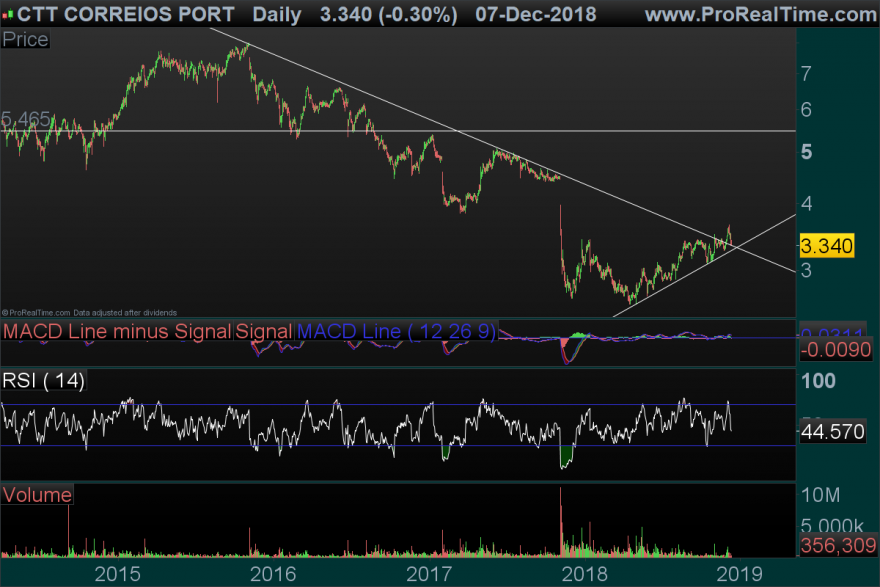Open the www.ProRealTime.com link
This screenshot has width=880, height=587.
pyautogui.click(x=760, y=15)
